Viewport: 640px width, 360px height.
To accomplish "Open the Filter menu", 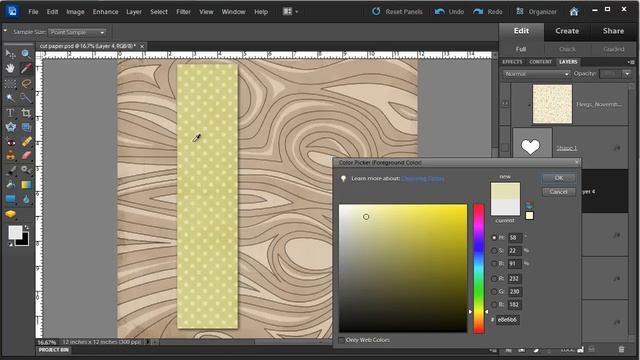I will coord(183,12).
